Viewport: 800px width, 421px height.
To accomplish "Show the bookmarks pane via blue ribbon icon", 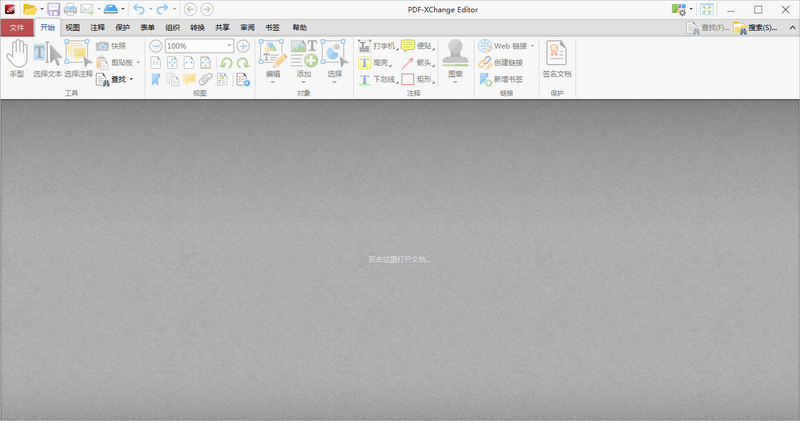I will (156, 79).
